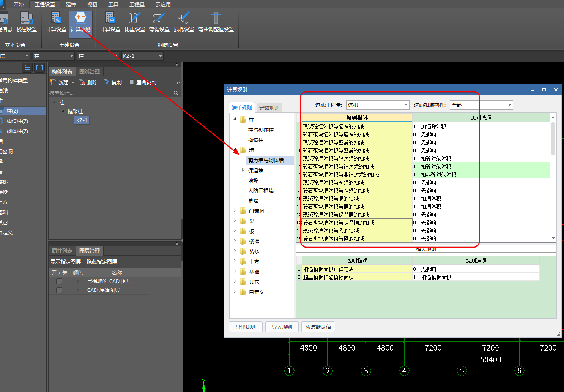Expand the 装修 folder in rules tree
Image resolution: width=564 pixels, height=392 pixels.
coord(235,251)
